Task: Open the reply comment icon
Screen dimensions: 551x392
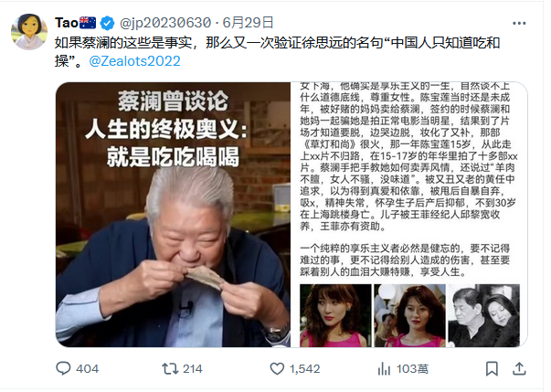Action: 63,368
